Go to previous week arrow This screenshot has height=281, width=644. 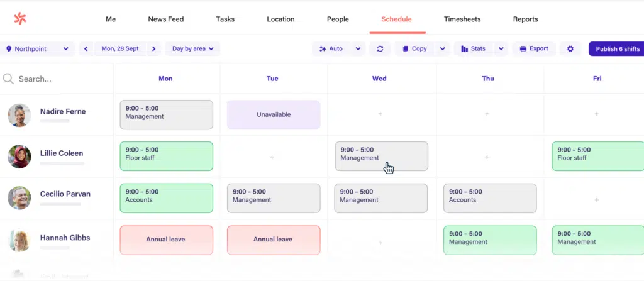coord(86,49)
